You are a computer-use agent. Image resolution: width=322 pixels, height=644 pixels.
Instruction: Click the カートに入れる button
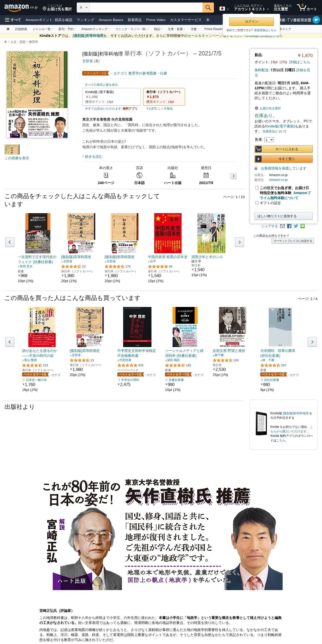point(283,149)
